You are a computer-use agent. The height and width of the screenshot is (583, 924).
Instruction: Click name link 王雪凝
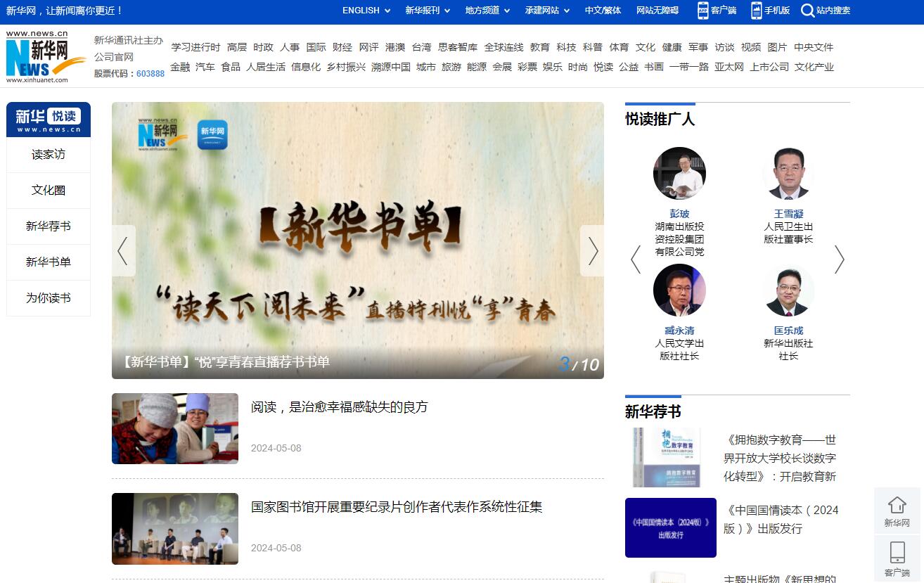(x=788, y=214)
